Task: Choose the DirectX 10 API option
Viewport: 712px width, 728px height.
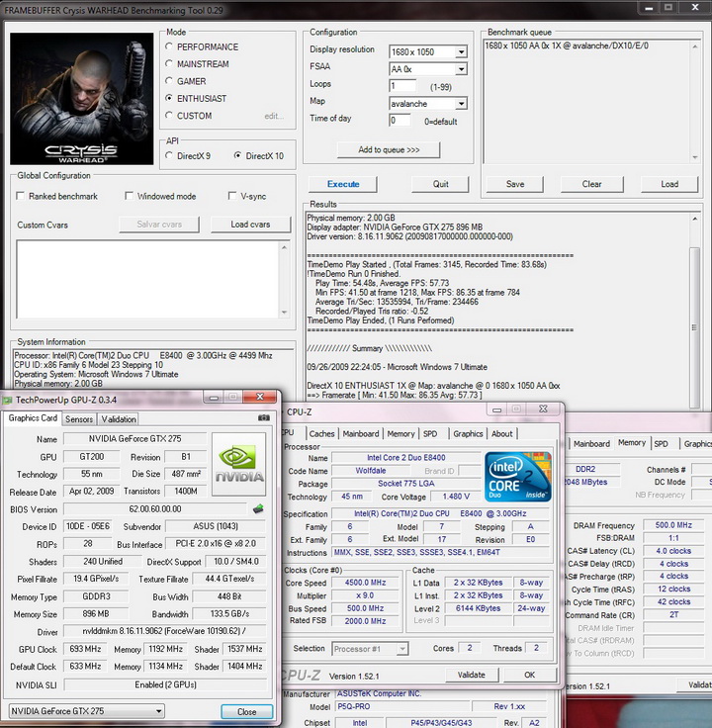Action: [x=237, y=155]
